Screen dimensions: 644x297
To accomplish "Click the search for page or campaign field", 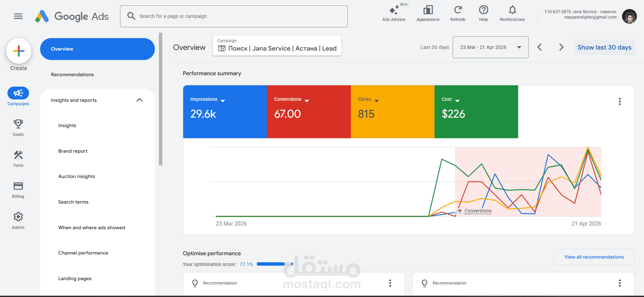I will click(x=234, y=16).
